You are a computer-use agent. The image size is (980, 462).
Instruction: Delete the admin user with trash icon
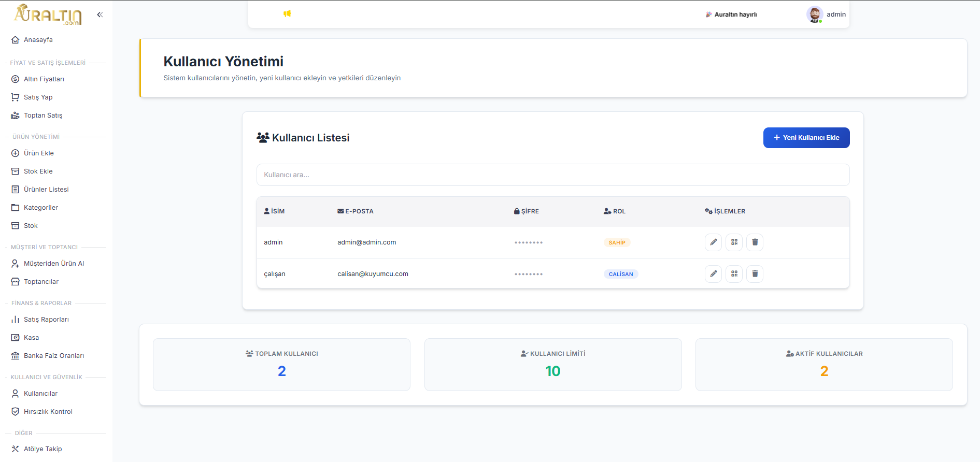(x=755, y=242)
